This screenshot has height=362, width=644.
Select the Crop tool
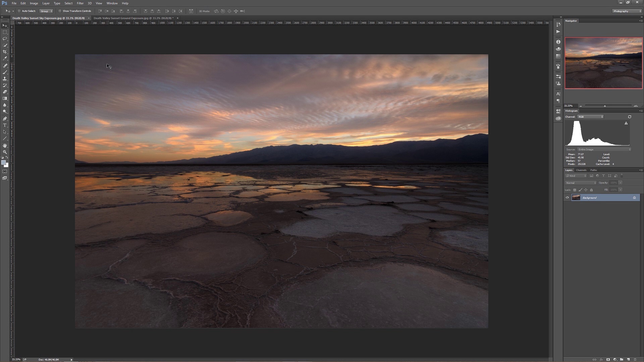[x=5, y=52]
